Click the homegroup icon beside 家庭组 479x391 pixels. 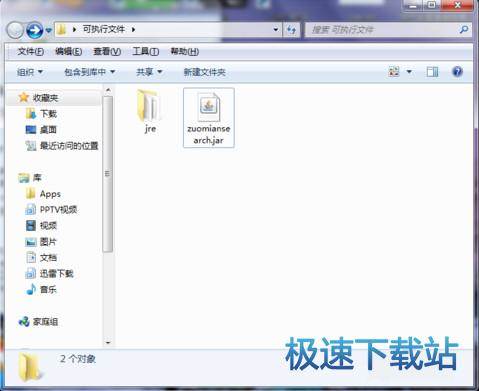24,321
